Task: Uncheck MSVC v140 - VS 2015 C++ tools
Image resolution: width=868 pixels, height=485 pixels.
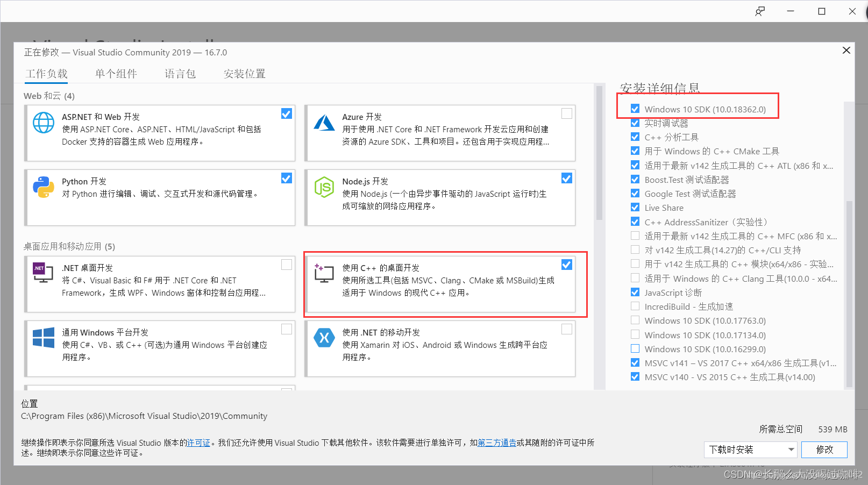Action: (x=635, y=376)
